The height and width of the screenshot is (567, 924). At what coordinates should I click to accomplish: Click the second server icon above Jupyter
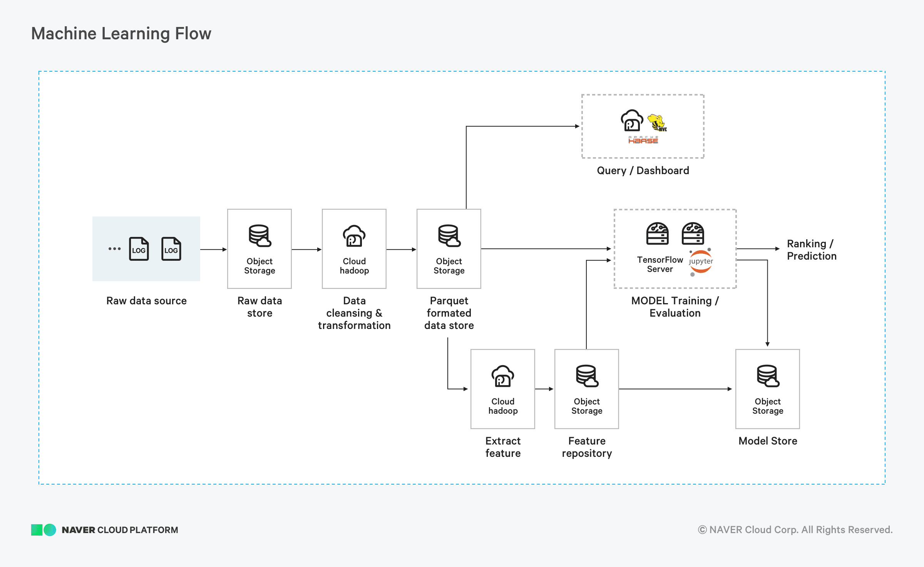(693, 233)
